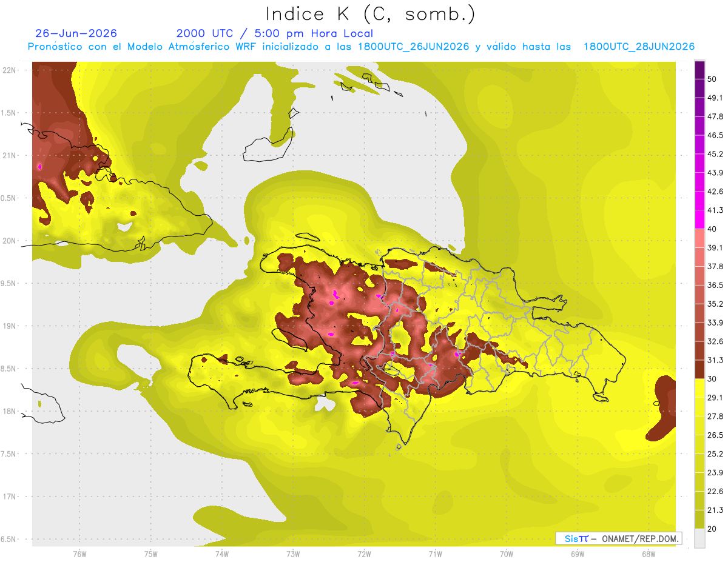Click the '20N' latitude label
The image size is (728, 562).
[10, 241]
